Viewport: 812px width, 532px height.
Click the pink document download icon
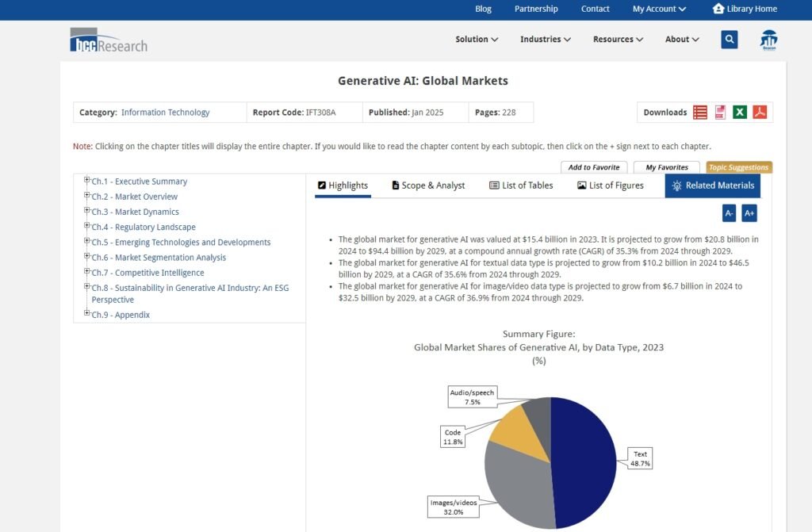point(720,113)
